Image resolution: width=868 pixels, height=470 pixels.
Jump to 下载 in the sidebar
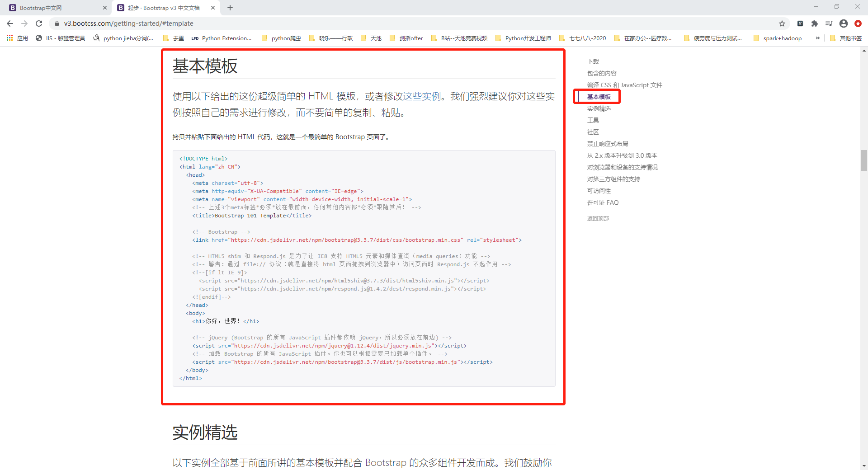click(x=593, y=61)
